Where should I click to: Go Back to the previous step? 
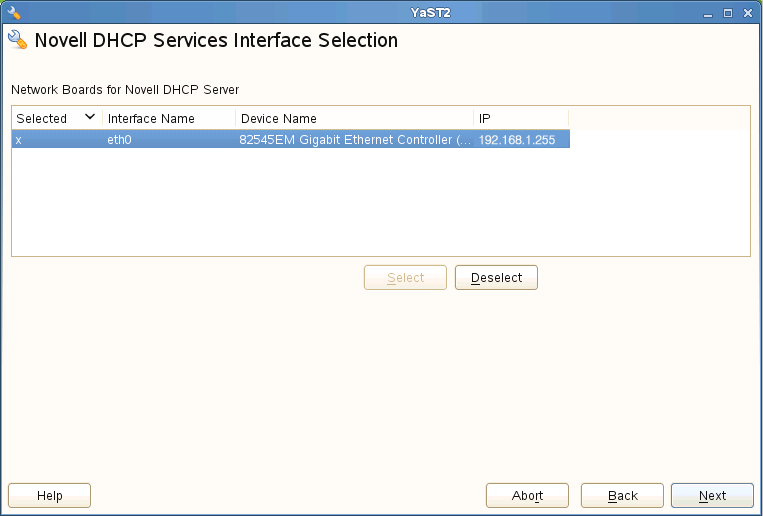point(623,496)
